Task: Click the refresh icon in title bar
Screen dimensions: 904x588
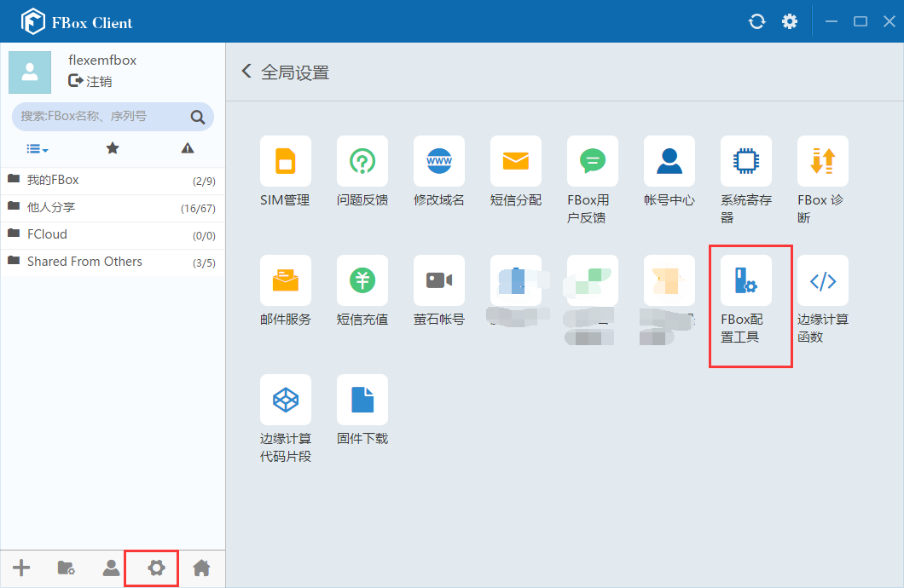Action: (757, 22)
